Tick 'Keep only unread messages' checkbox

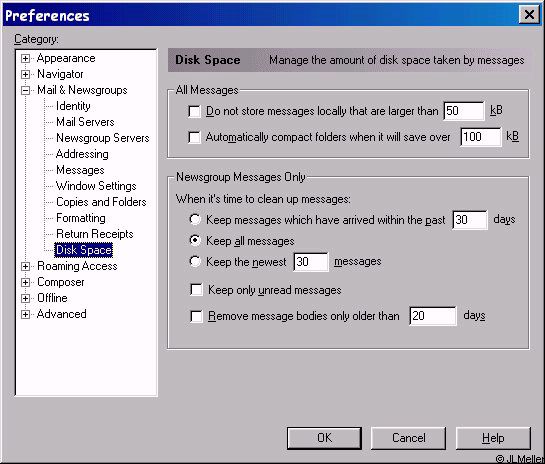pos(196,290)
